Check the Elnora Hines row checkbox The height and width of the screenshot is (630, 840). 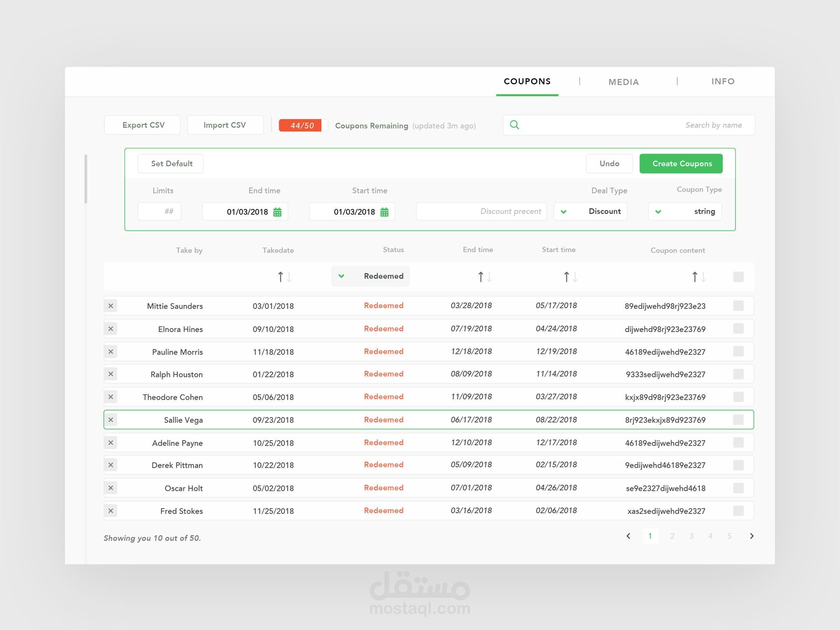pos(738,329)
